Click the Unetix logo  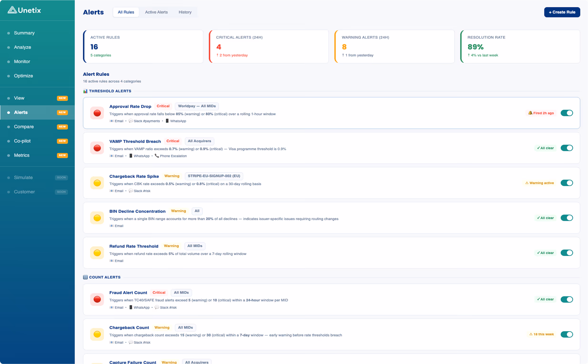tap(24, 10)
